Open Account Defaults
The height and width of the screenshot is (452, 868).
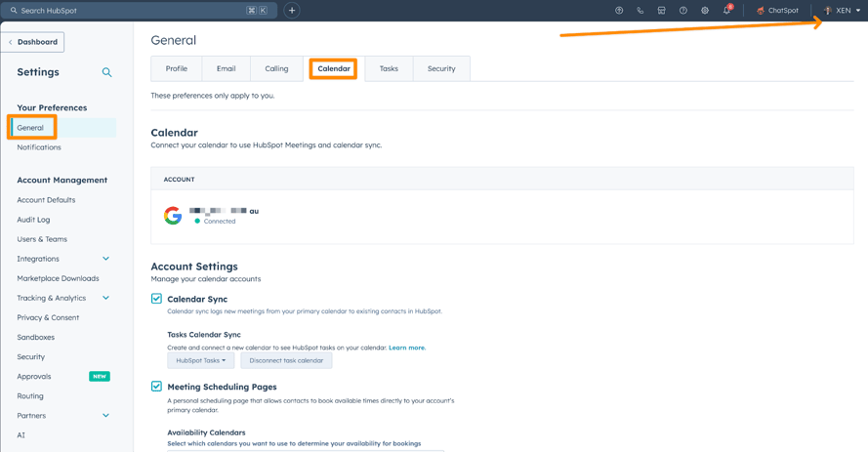pyautogui.click(x=46, y=200)
